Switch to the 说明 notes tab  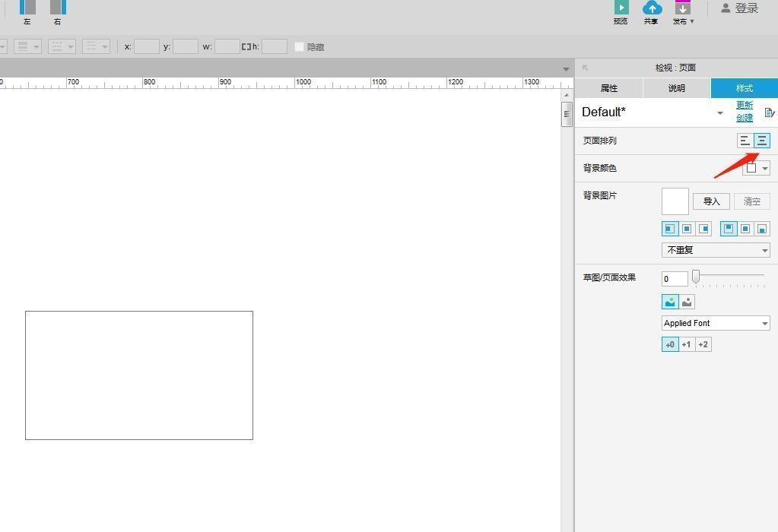676,88
